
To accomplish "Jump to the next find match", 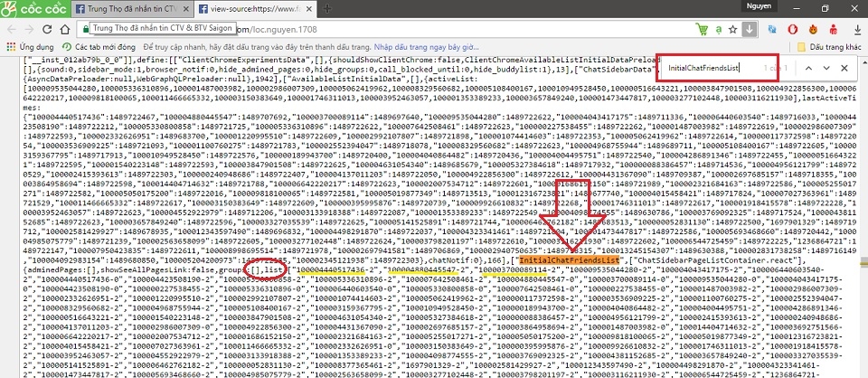I will (826, 68).
